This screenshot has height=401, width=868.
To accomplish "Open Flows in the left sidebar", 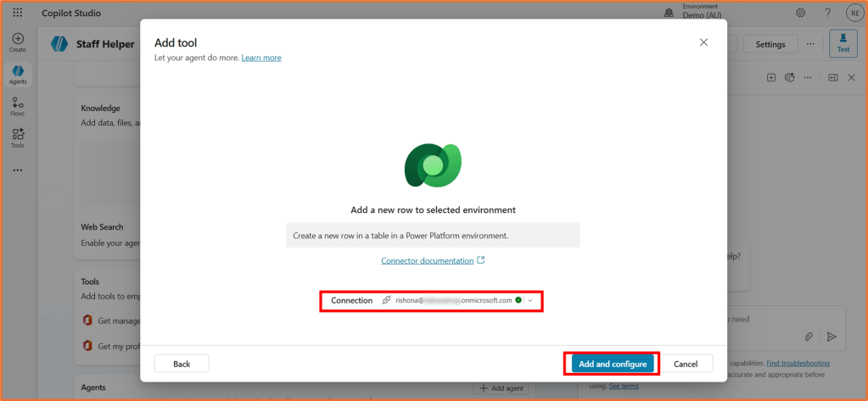I will click(18, 106).
